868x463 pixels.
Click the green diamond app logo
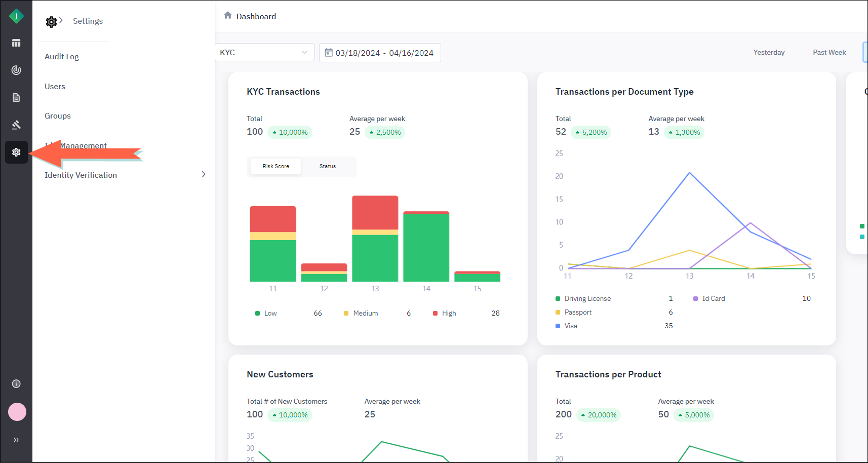(16, 16)
